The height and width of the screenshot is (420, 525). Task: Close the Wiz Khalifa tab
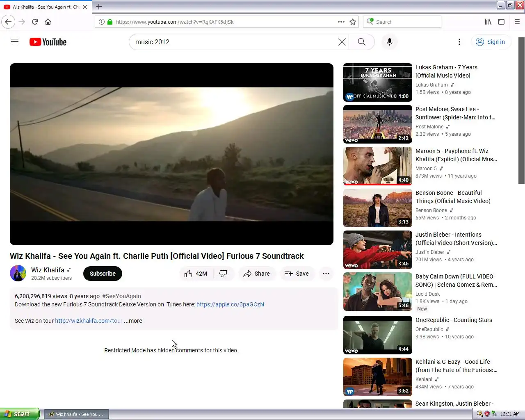click(x=85, y=7)
